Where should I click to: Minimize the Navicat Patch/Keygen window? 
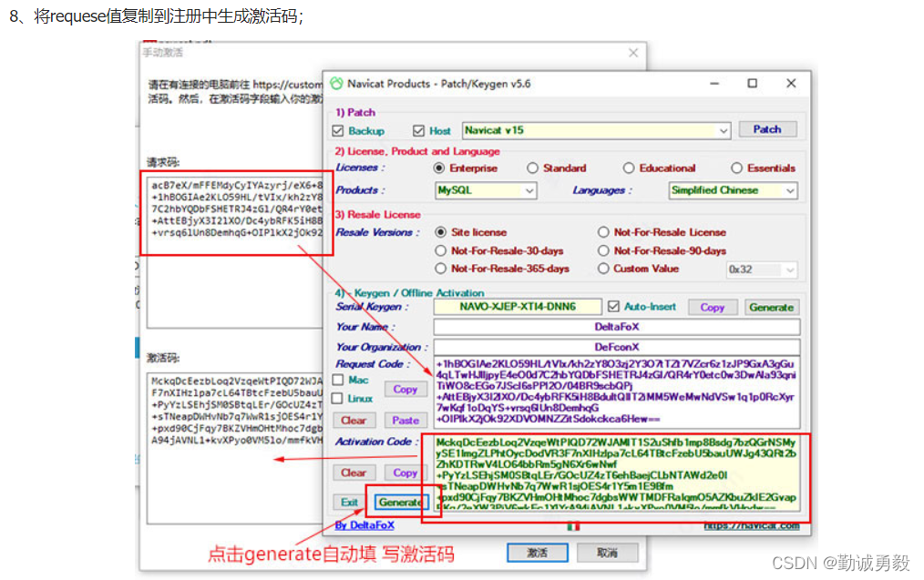[x=714, y=84]
